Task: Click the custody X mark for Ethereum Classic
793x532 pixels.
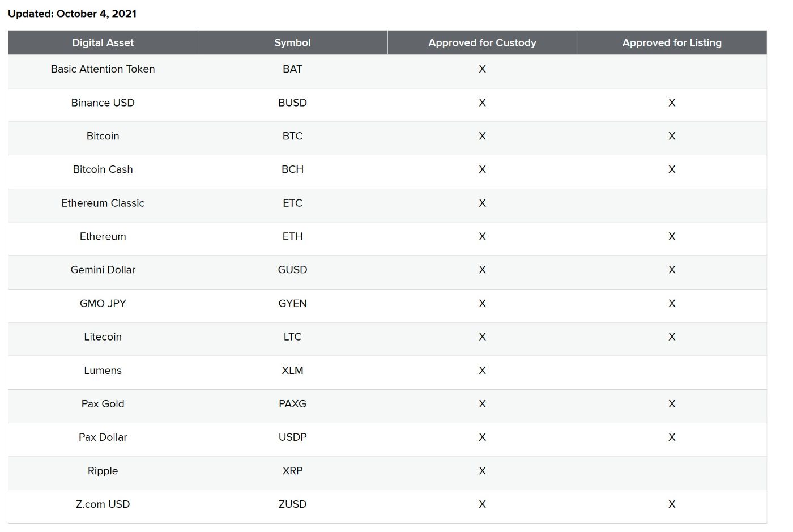Action: tap(482, 203)
